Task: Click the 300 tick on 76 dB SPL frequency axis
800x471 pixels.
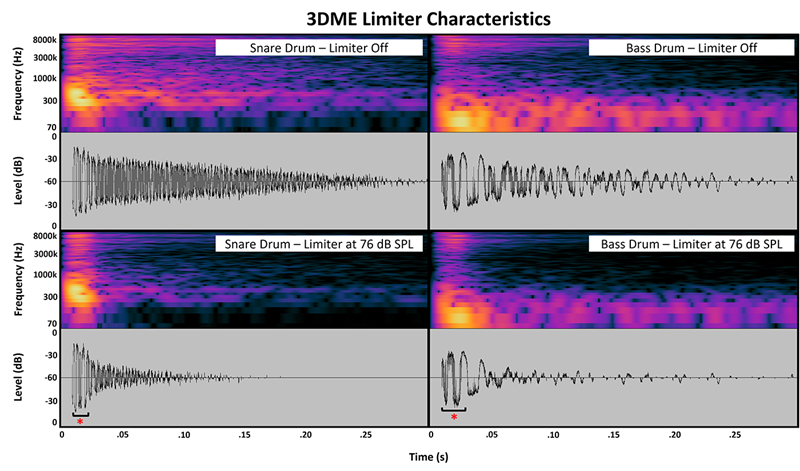Action: click(x=50, y=296)
